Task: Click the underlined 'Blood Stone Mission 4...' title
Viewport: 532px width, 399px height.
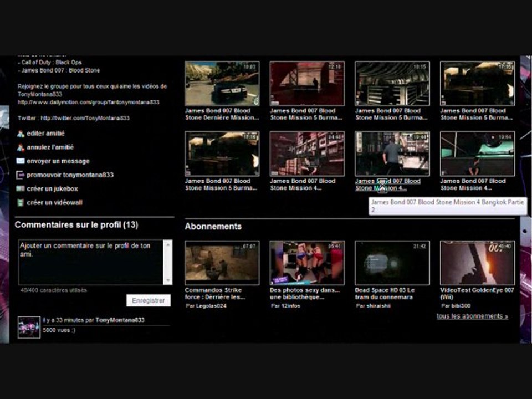Action: tap(388, 185)
